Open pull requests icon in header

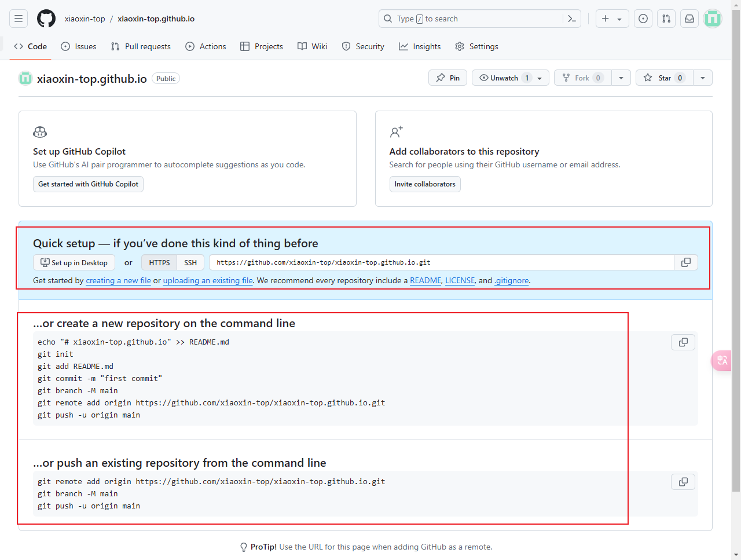666,19
